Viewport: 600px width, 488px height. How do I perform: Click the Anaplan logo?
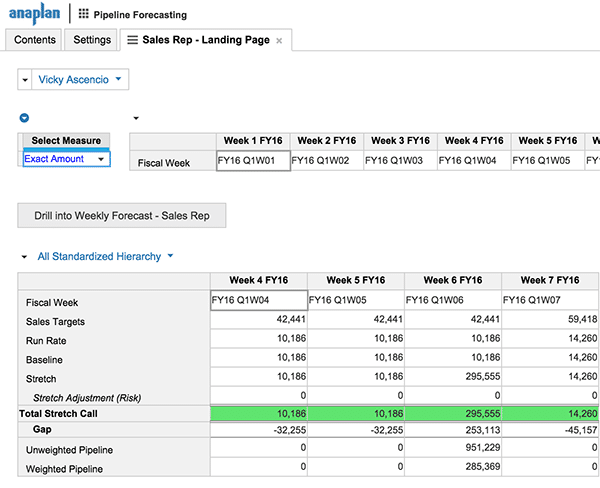coord(34,14)
